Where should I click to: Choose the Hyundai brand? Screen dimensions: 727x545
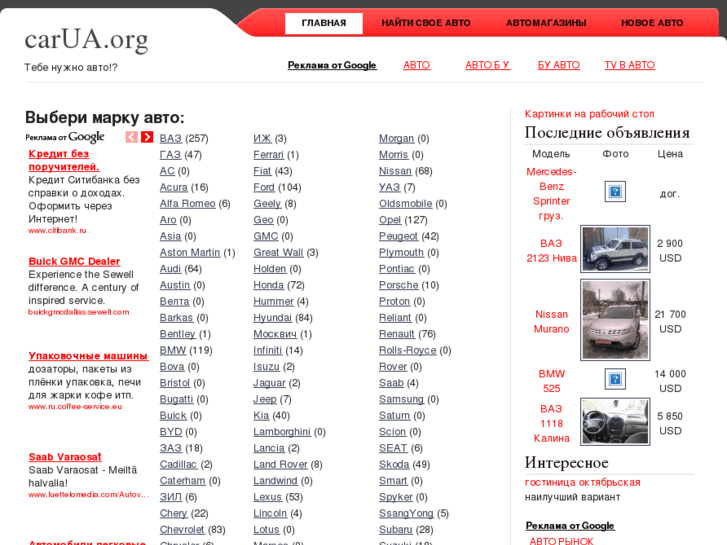(272, 318)
